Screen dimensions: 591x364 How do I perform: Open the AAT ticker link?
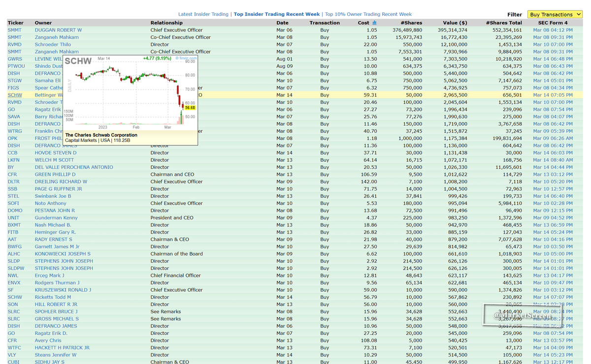click(x=12, y=239)
